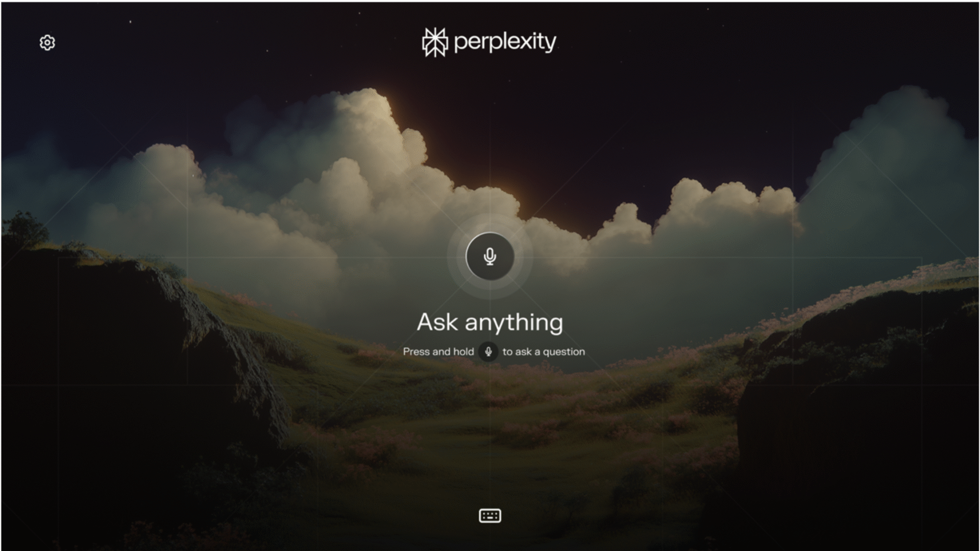Toggle keyboard input mode at the bottom

click(489, 516)
